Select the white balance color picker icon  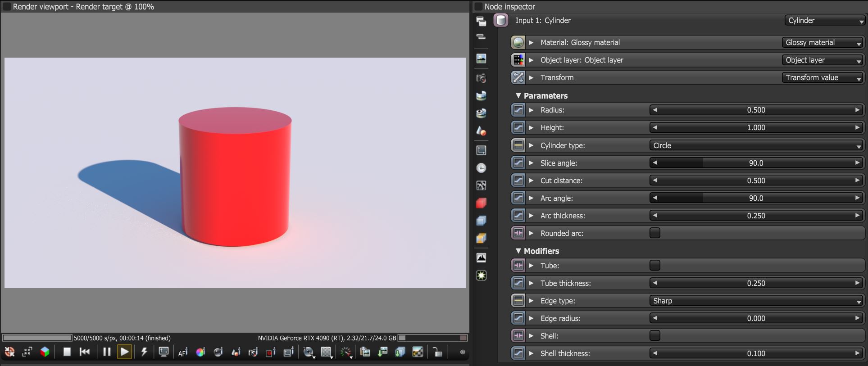pyautogui.click(x=200, y=352)
